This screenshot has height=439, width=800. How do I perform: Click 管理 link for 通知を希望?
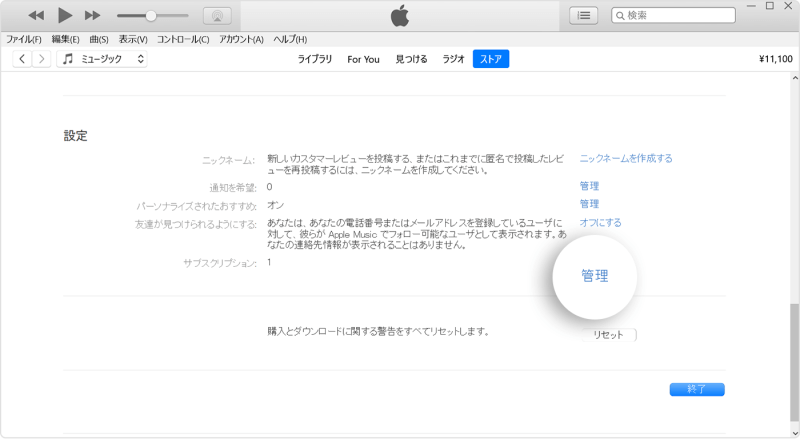click(589, 186)
